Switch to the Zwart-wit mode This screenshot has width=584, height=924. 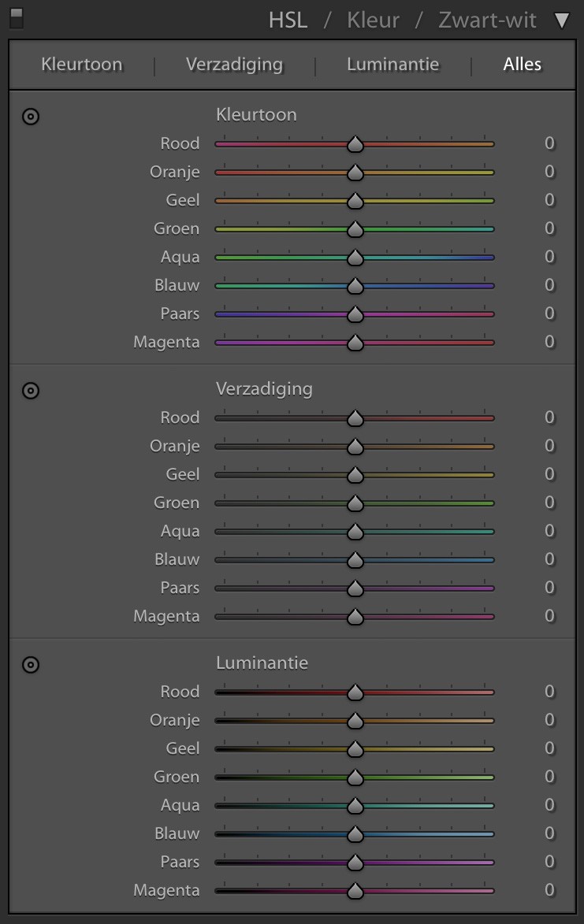(x=486, y=20)
